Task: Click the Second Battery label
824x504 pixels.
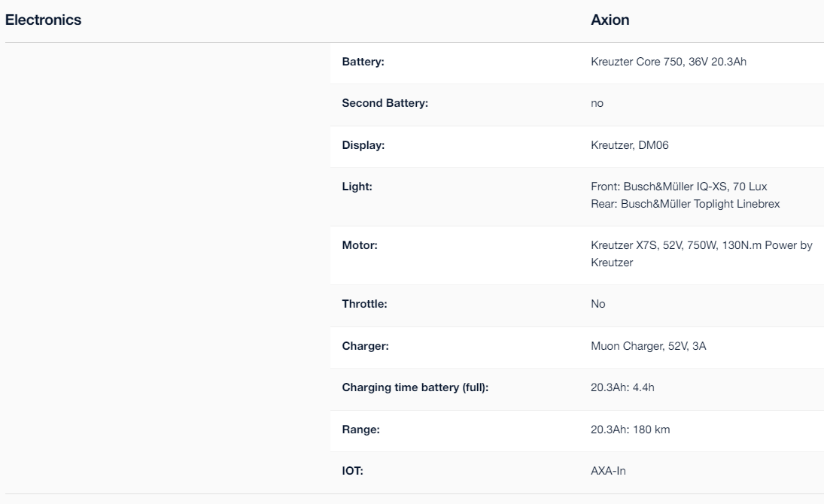Action: coord(385,103)
